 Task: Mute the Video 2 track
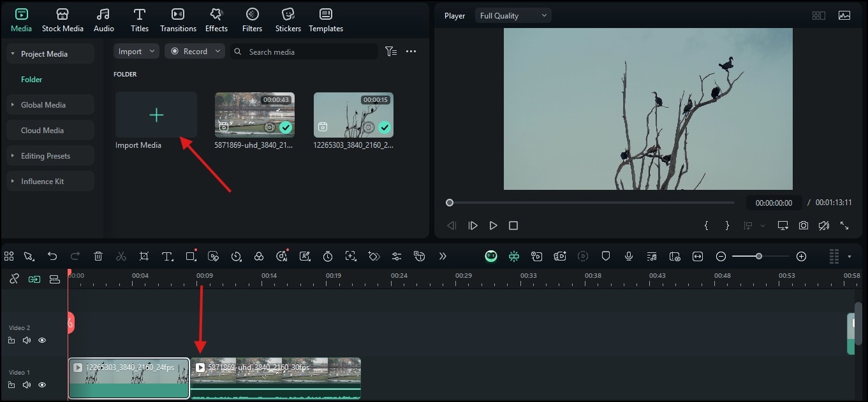[x=27, y=340]
